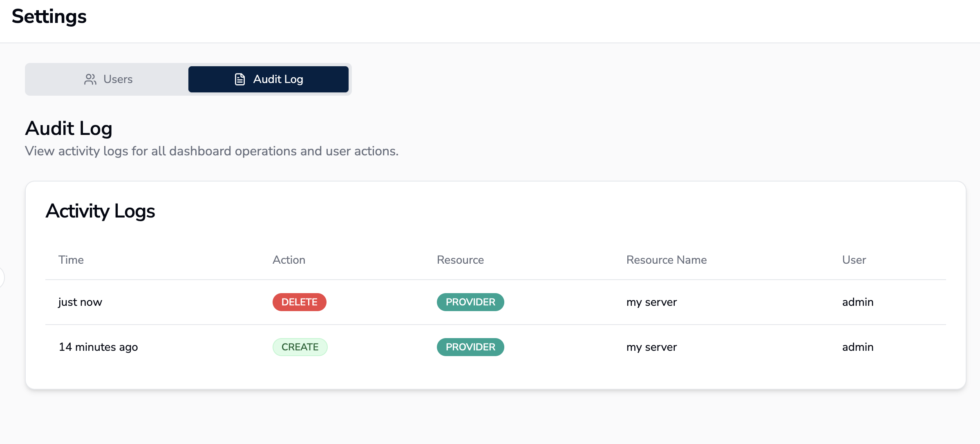Click admin user in the CREATE row
The image size is (980, 444).
[x=857, y=347]
